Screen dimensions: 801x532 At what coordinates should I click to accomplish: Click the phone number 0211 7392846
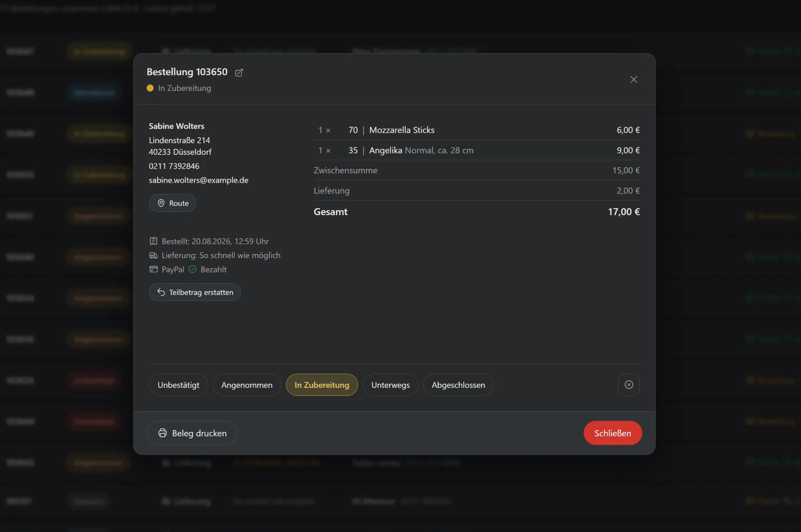174,166
